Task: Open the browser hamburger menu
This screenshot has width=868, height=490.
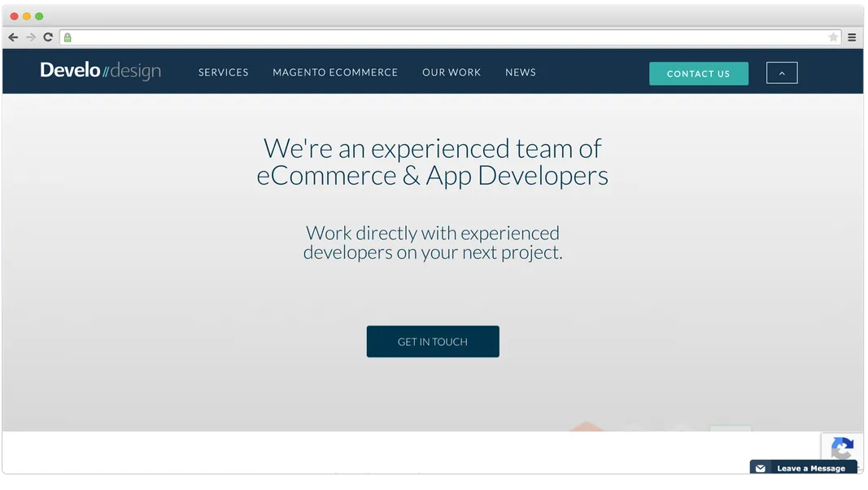Action: (x=852, y=37)
